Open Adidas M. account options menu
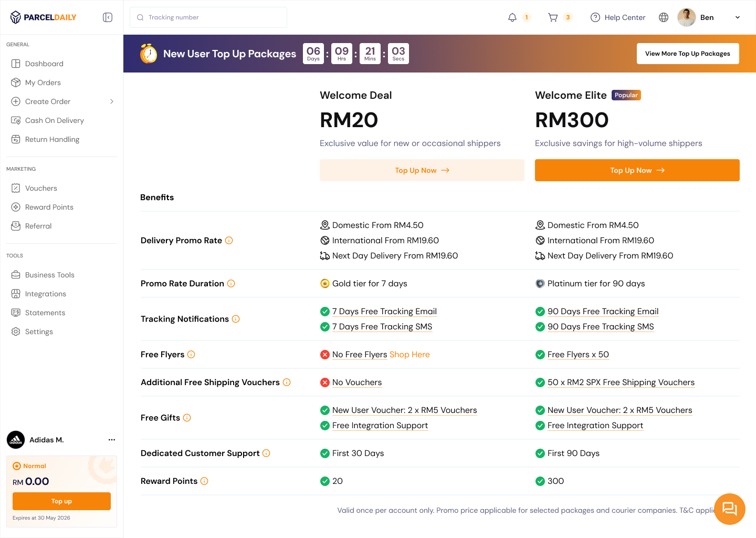 coord(111,440)
